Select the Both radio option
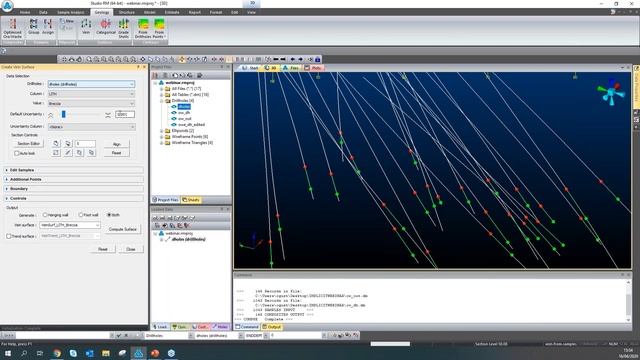 [x=109, y=215]
